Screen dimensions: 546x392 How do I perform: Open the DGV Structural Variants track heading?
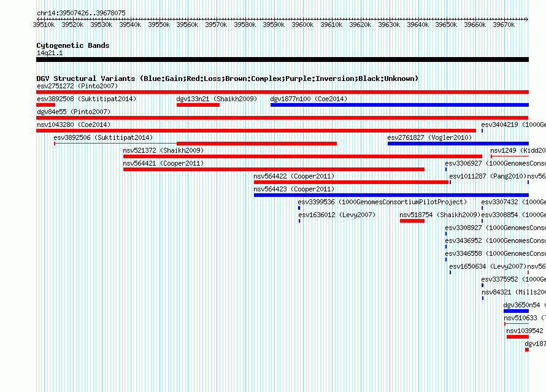(228, 79)
